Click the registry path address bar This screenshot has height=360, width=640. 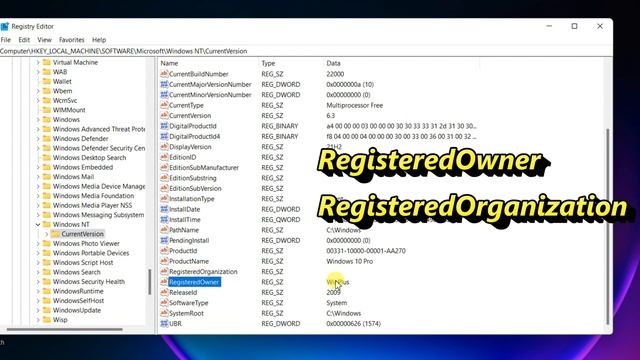(x=306, y=51)
